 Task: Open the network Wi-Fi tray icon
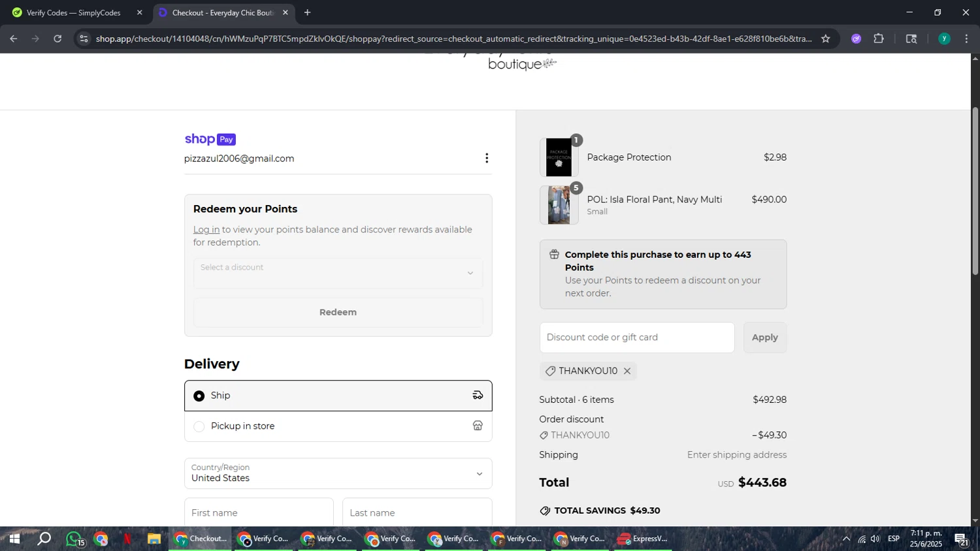861,539
